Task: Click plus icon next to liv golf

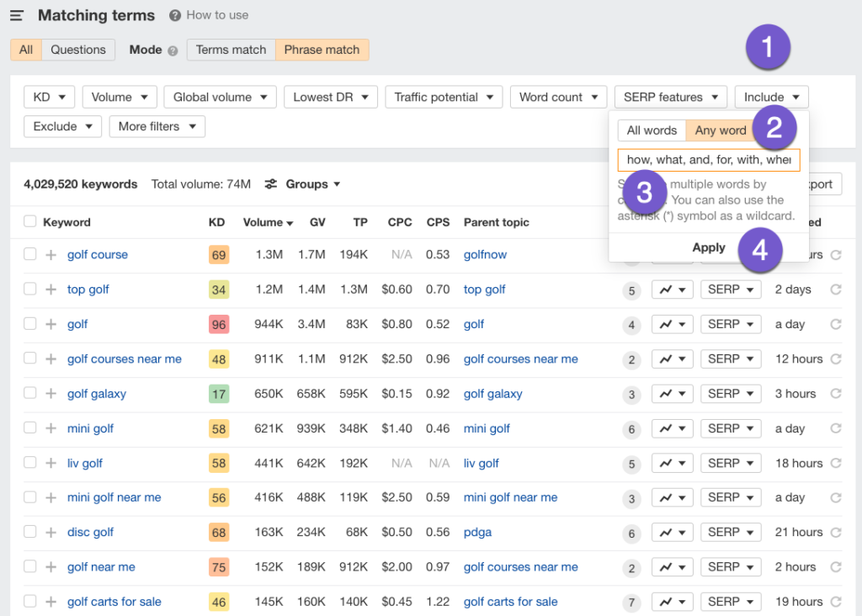Action: pyautogui.click(x=51, y=463)
